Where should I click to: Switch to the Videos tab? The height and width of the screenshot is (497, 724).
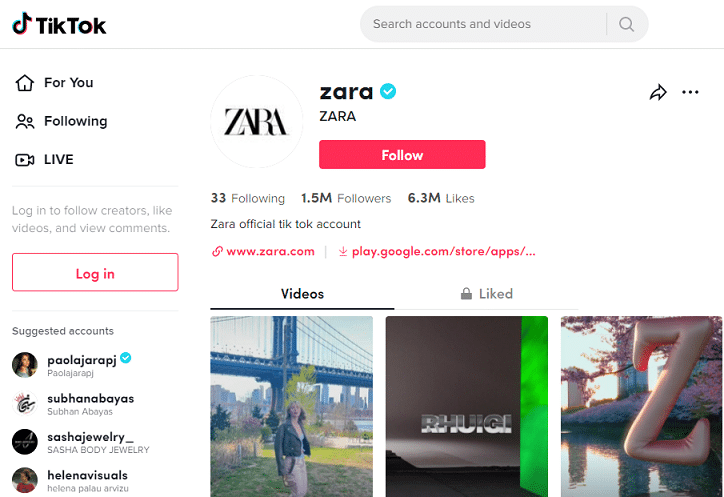point(302,294)
